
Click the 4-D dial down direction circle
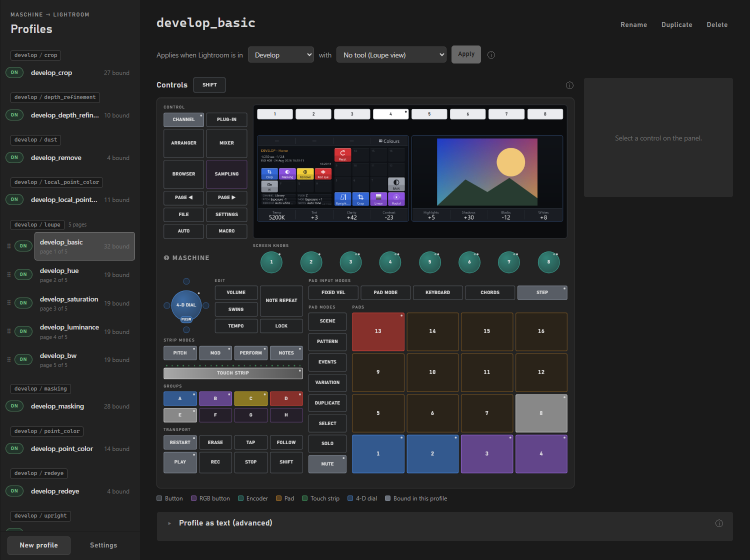(186, 329)
